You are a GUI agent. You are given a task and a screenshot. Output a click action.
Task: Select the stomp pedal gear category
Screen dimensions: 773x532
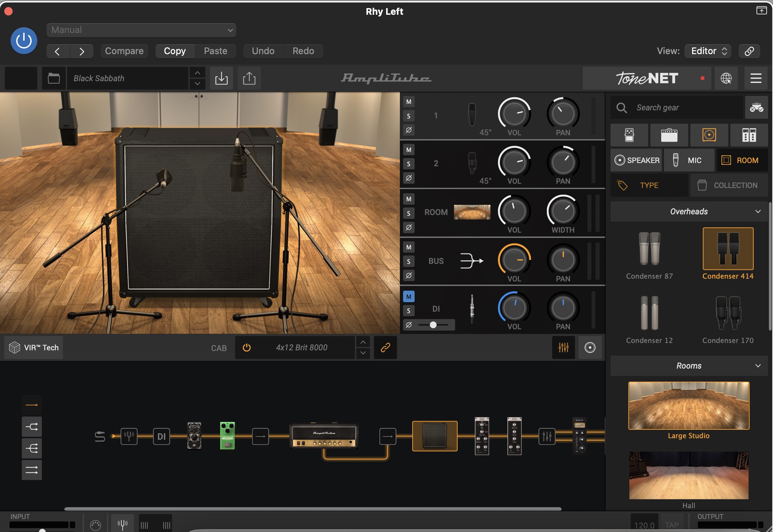[x=629, y=135]
